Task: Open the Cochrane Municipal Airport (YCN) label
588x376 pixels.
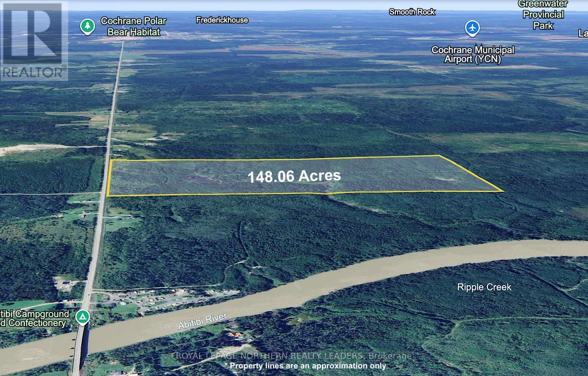Action: [473, 54]
